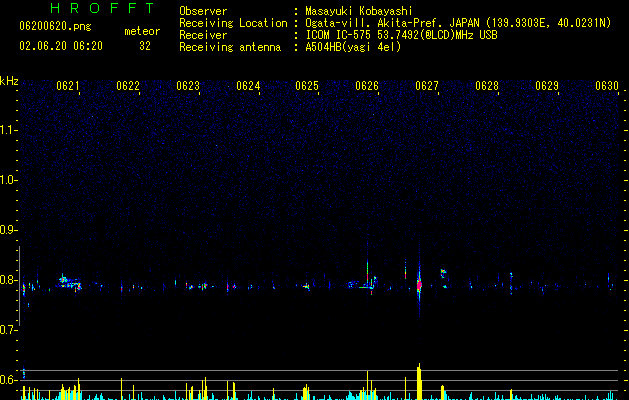Click the 0624 time marker
This screenshot has width=629, height=400.
point(248,86)
